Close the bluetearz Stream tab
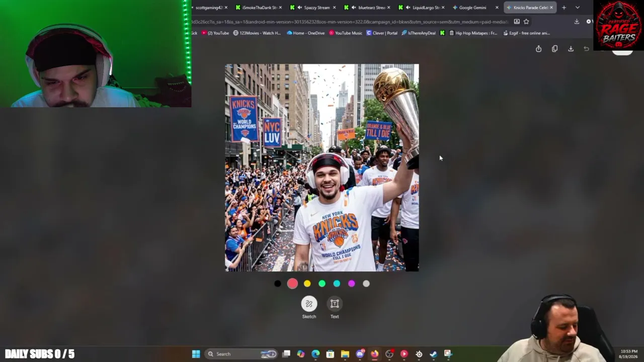Viewport: 644px width, 362px height. click(388, 8)
